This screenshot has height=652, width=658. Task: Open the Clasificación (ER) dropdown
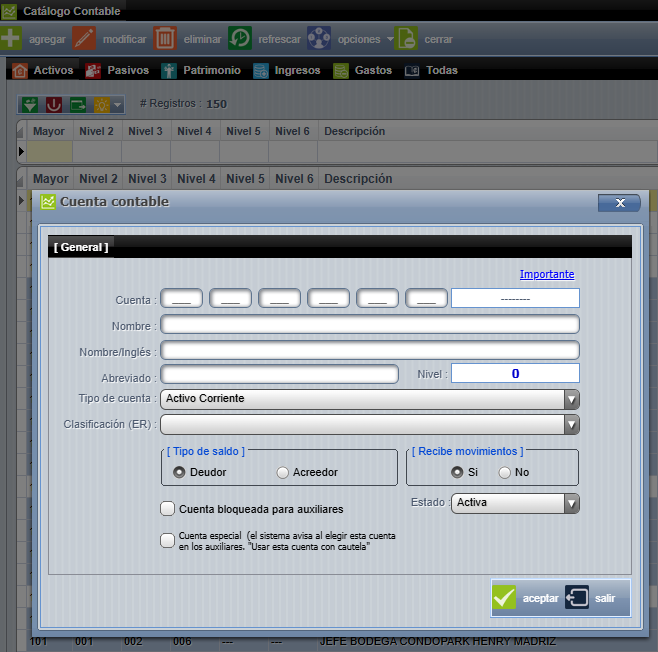(x=571, y=425)
